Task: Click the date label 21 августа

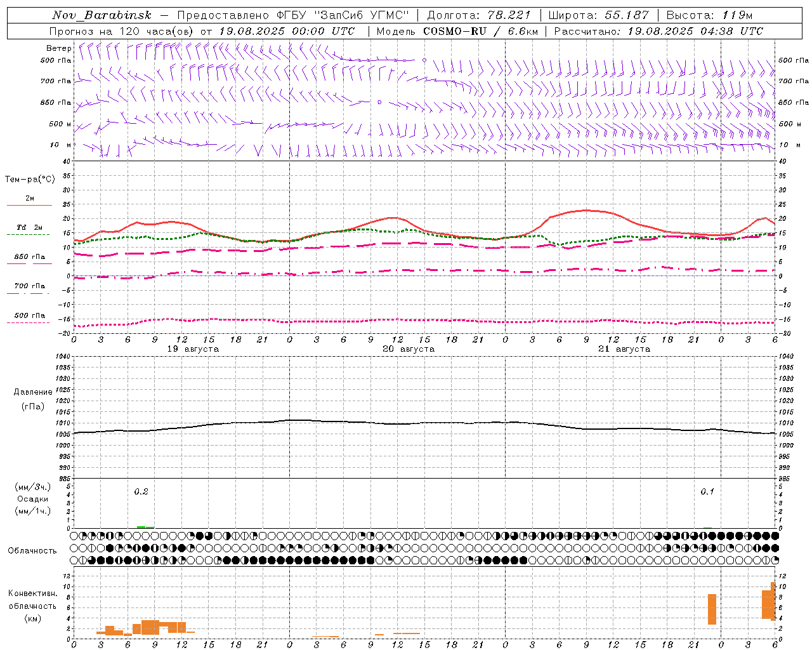Action: coord(624,349)
